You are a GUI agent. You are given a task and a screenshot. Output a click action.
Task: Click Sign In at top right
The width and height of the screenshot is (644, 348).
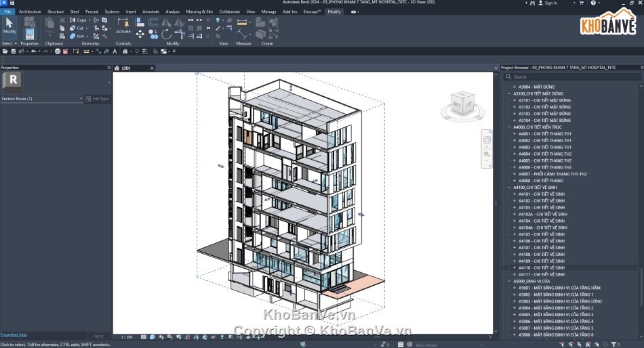point(551,3)
